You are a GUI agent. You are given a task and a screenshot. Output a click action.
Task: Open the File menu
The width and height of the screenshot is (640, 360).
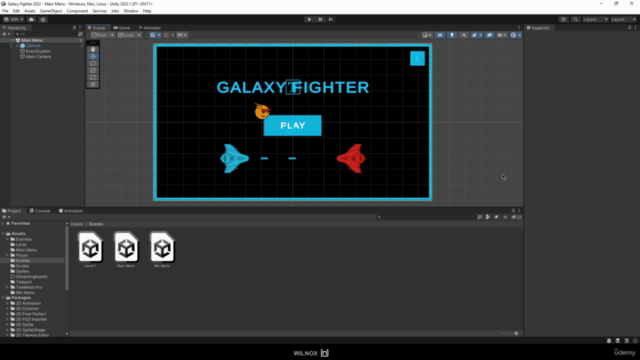pyautogui.click(x=5, y=11)
